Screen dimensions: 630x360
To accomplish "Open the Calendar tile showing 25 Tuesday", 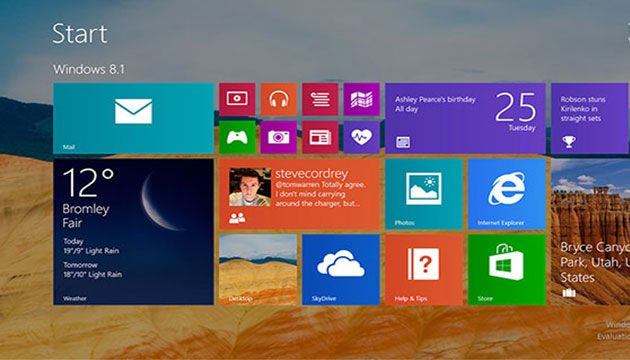I will [x=465, y=118].
